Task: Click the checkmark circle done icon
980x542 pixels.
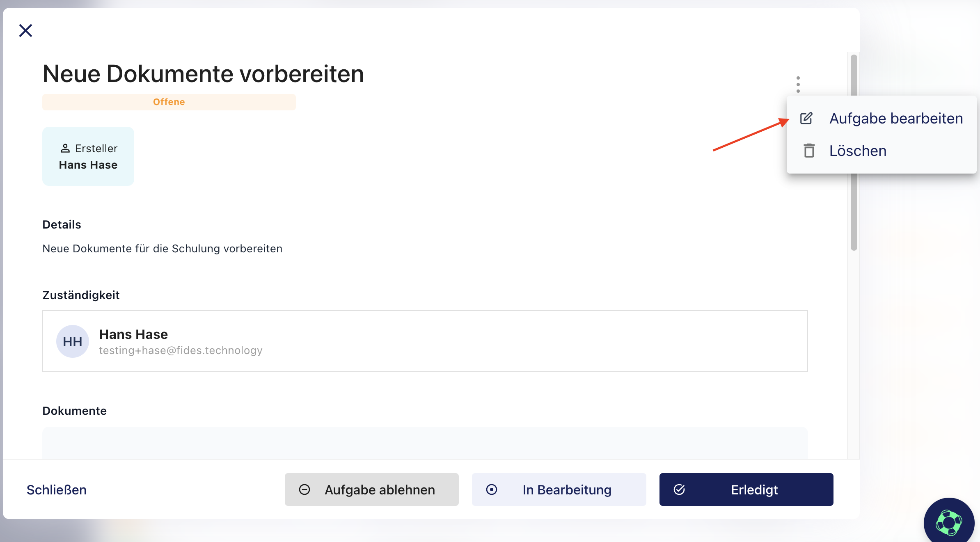Action: pyautogui.click(x=679, y=489)
